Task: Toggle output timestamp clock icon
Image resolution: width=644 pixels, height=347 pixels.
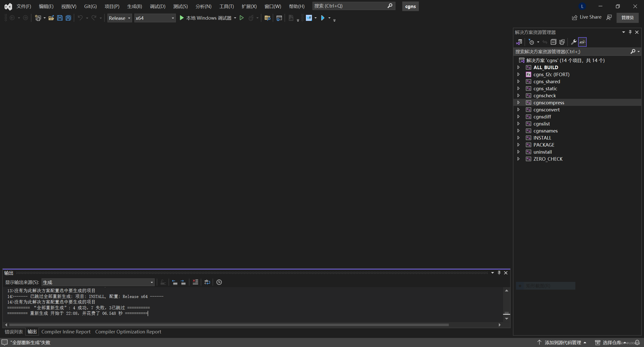Action: (x=219, y=282)
